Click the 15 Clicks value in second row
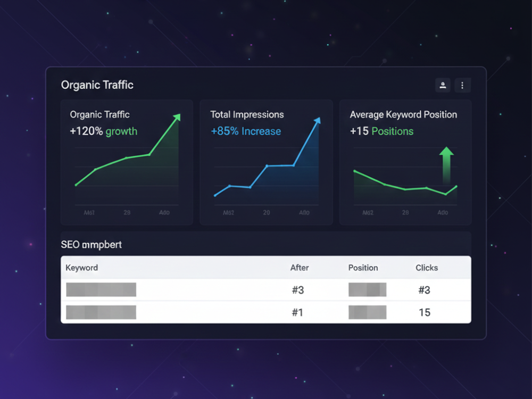The height and width of the screenshot is (399, 532). tap(425, 312)
